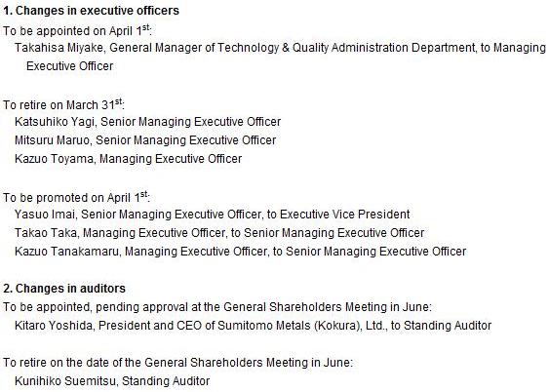The width and height of the screenshot is (549, 392).
Task: Click the Kazuo Tanakamaru promotion line
Action: coord(241,252)
